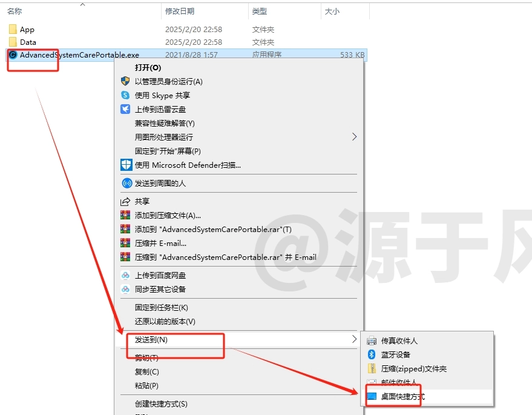Viewport: 532px width, 415px height.
Task: Click WinRAR icon beside 压缩并 E-mail
Action: (x=125, y=243)
